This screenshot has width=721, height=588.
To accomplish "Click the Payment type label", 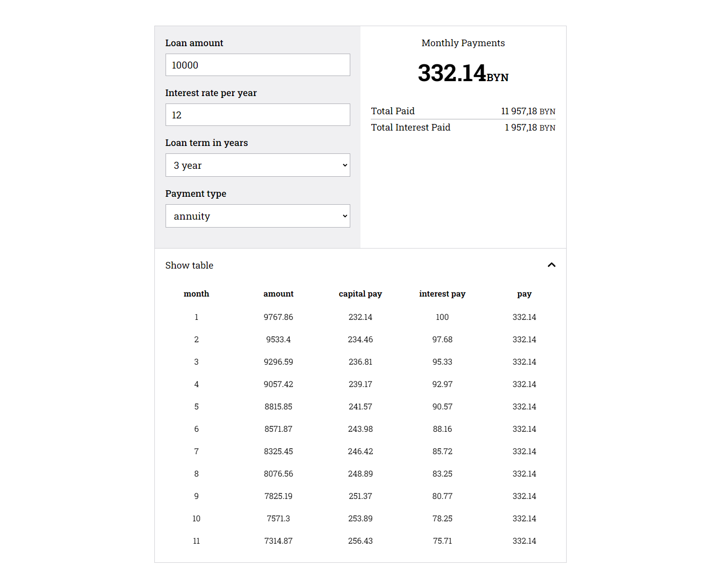I will click(x=195, y=194).
